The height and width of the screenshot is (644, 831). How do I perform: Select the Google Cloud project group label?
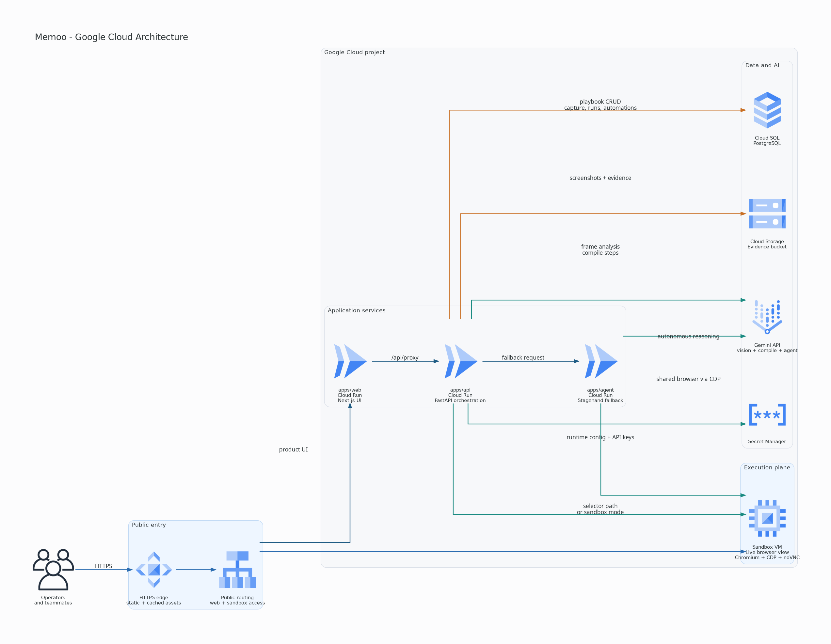pyautogui.click(x=354, y=52)
